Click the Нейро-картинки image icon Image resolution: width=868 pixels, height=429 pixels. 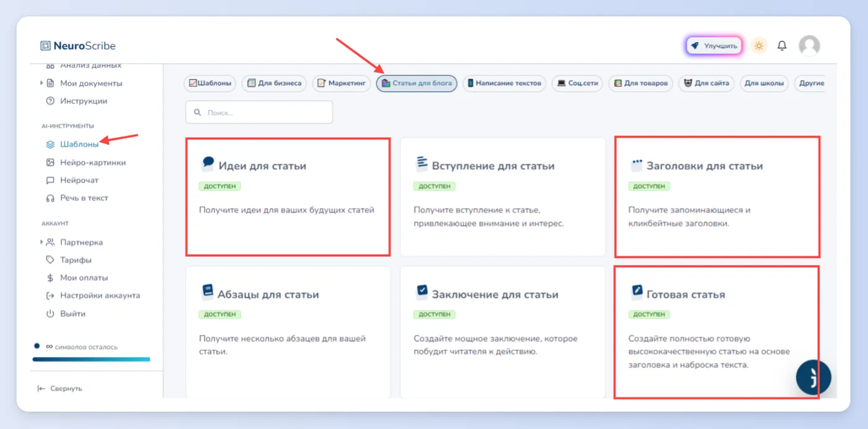click(x=50, y=162)
